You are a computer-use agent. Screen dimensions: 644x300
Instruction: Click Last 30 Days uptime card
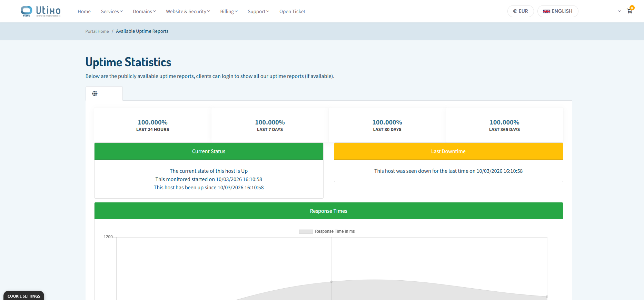click(387, 125)
